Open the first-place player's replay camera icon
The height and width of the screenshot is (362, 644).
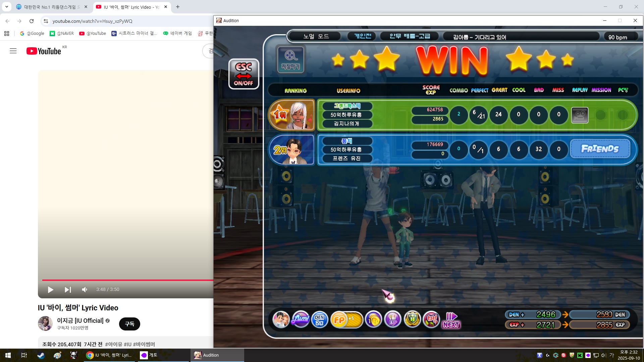(579, 115)
